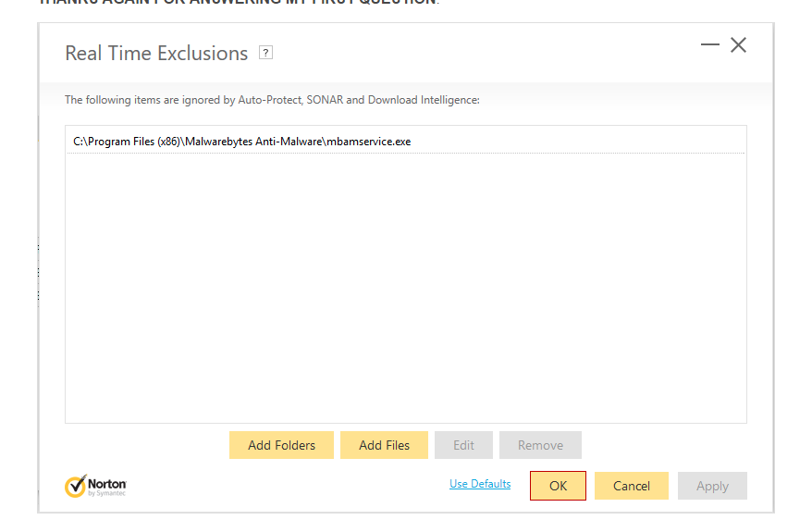Click the Remove button
This screenshot has width=812, height=532.
coord(540,445)
